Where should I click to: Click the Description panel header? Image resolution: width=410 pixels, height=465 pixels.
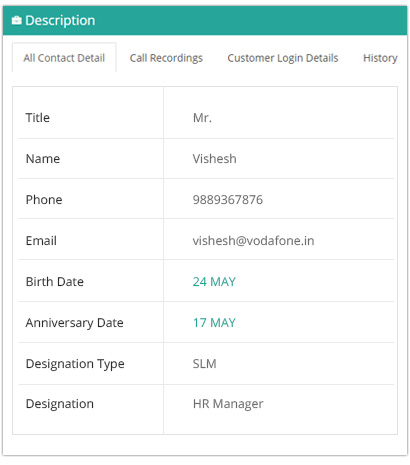[x=205, y=21]
